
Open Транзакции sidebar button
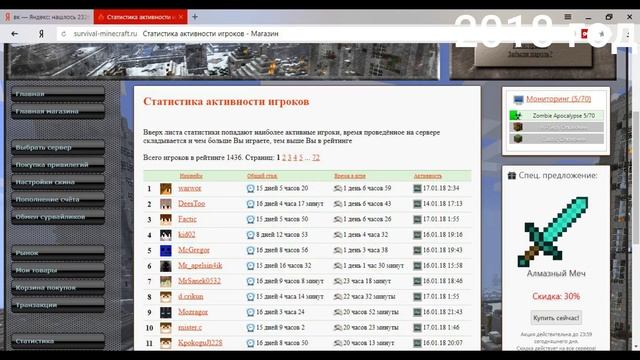58,305
